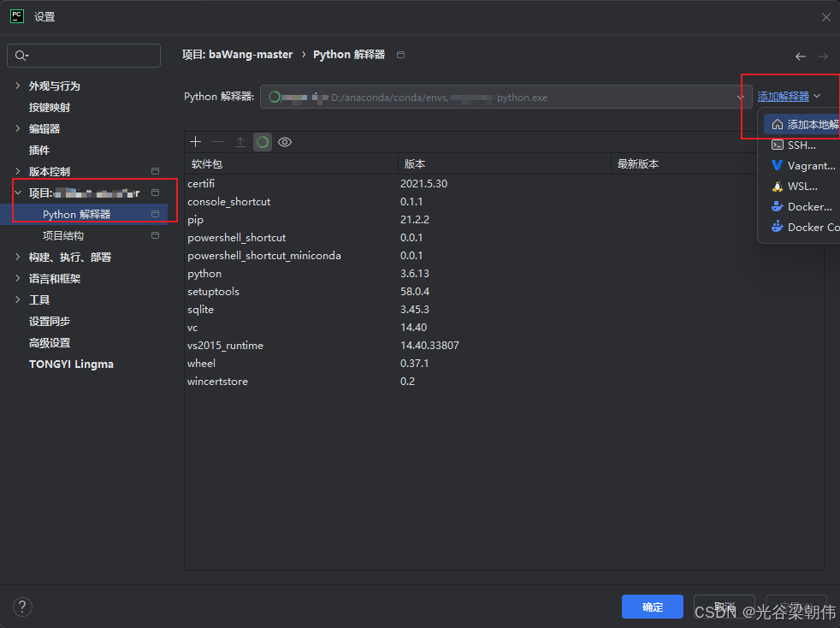Select the powershell_shortcut_miniconda row
Viewport: 840px width, 628px height.
[x=504, y=256]
